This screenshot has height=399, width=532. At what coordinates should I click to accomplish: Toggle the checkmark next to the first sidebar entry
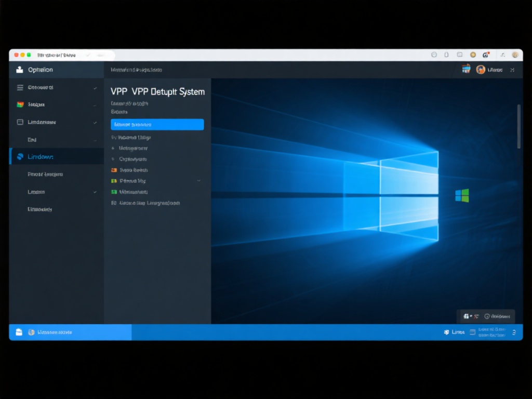tap(94, 88)
